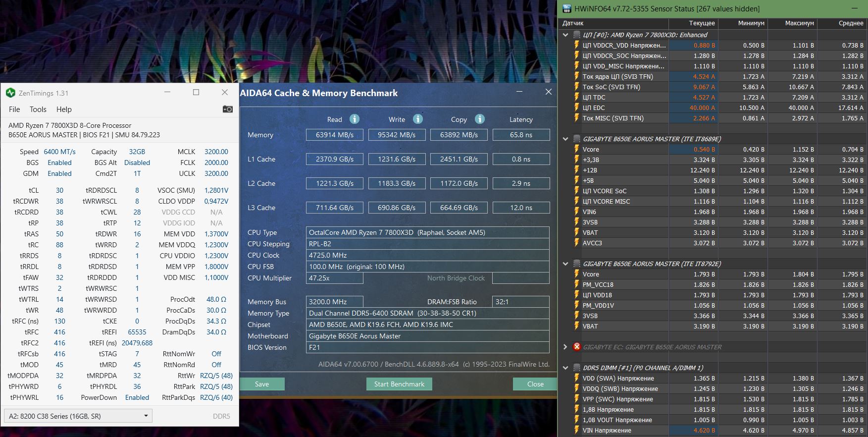Click the Memory Type field in AIDA64
The image size is (868, 437).
(x=428, y=313)
